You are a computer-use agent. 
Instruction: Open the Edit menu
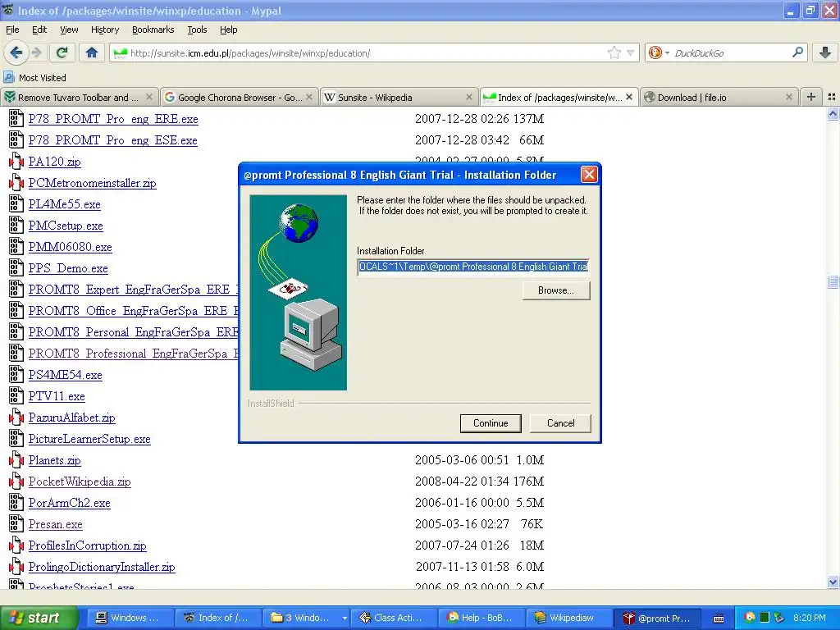click(39, 30)
